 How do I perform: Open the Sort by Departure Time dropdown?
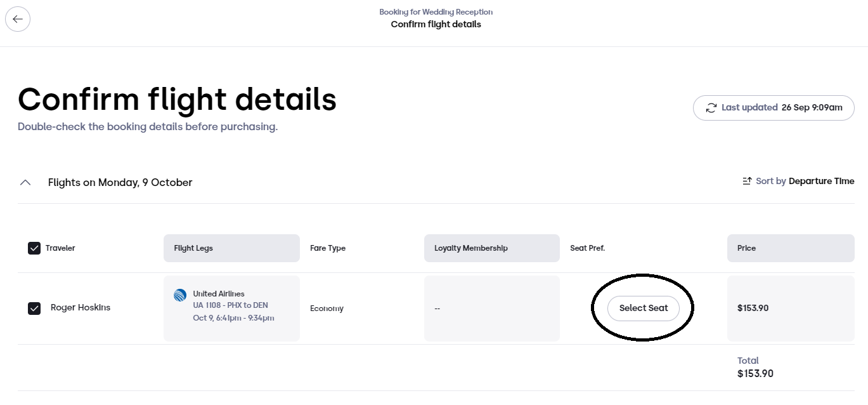(x=798, y=182)
